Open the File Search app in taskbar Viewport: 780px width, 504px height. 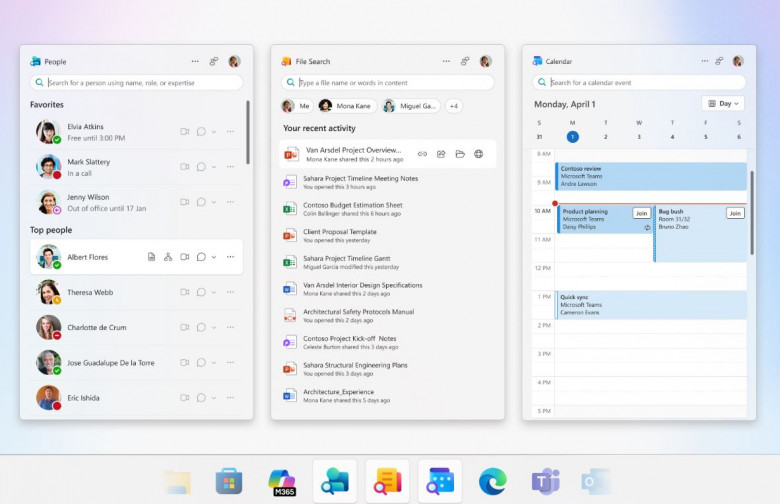(x=388, y=481)
